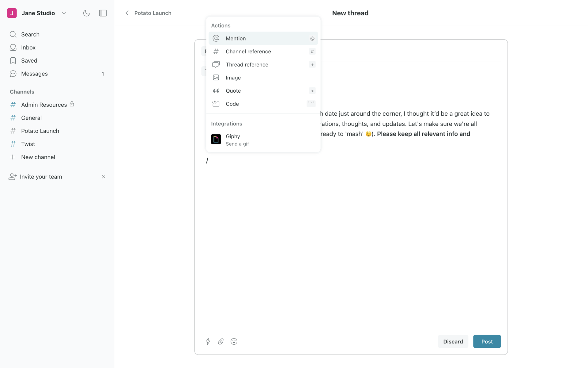Attach a file with paperclip icon

pyautogui.click(x=221, y=341)
